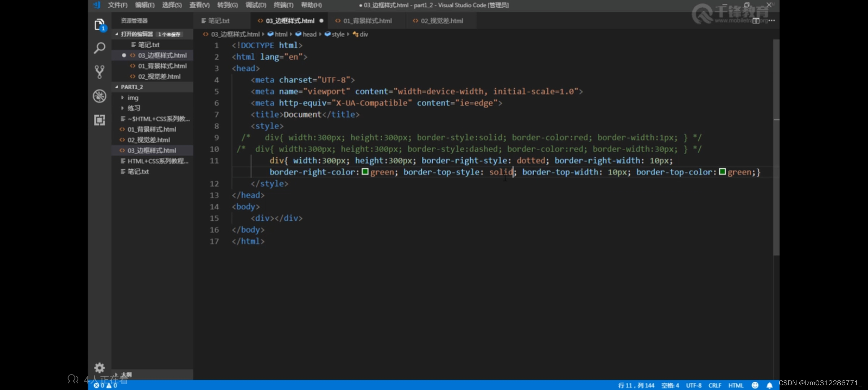Open the 文件(F) menu

(118, 5)
